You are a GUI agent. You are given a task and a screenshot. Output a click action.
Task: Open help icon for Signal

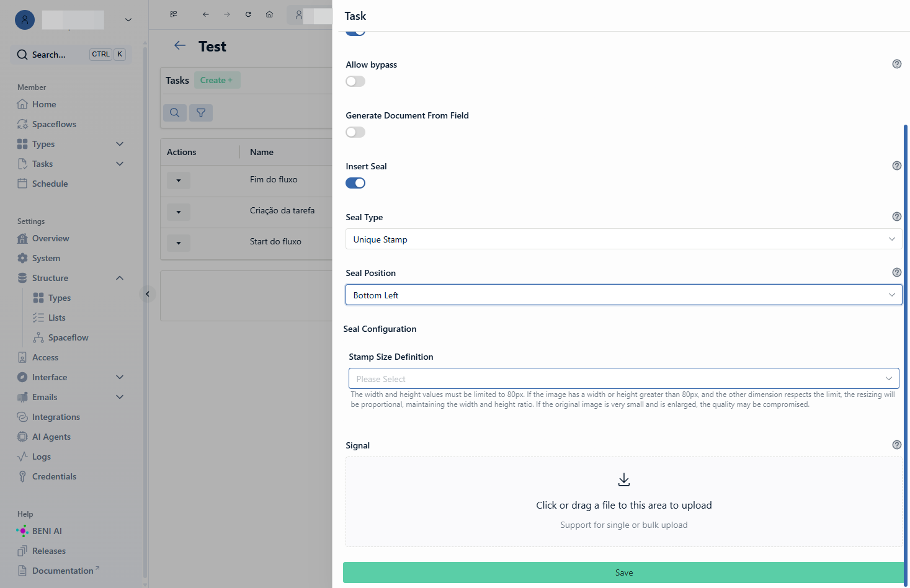(x=897, y=445)
